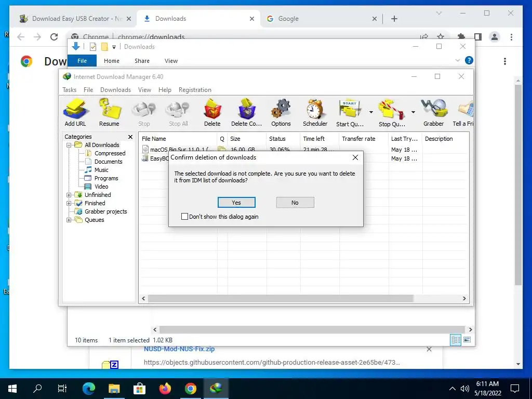Open the IDM File menu

point(88,90)
